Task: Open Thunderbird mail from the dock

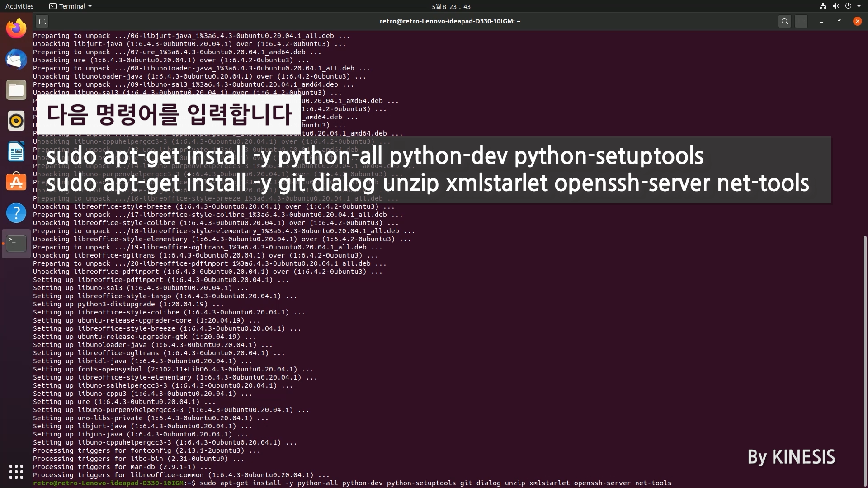Action: click(16, 60)
